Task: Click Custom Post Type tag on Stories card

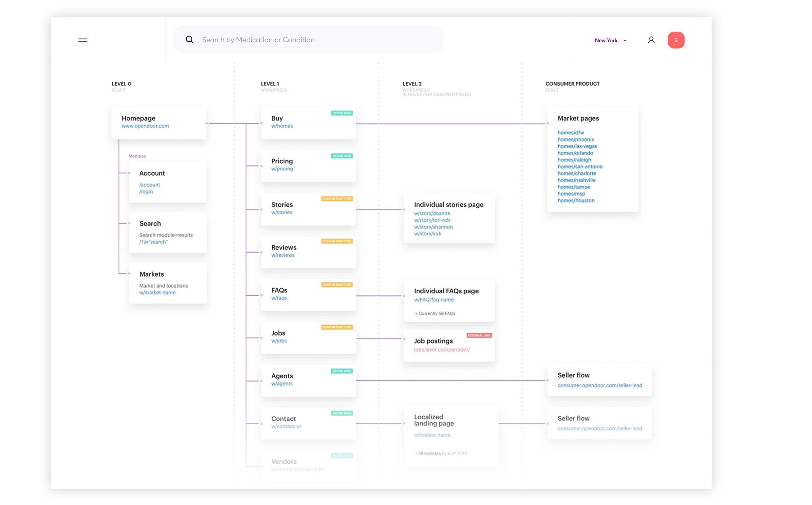Action: 337,199
